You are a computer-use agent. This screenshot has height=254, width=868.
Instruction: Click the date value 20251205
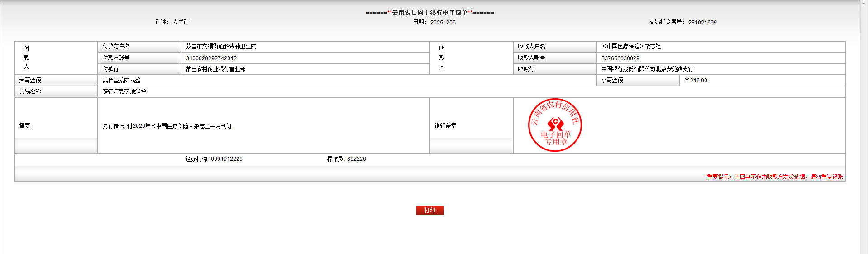click(443, 22)
